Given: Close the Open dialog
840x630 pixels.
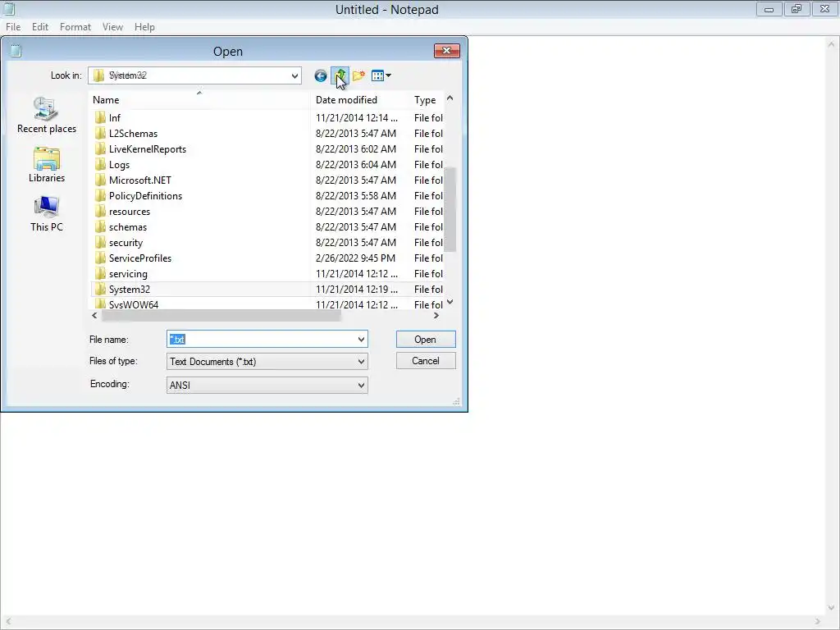Looking at the screenshot, I should (447, 50).
